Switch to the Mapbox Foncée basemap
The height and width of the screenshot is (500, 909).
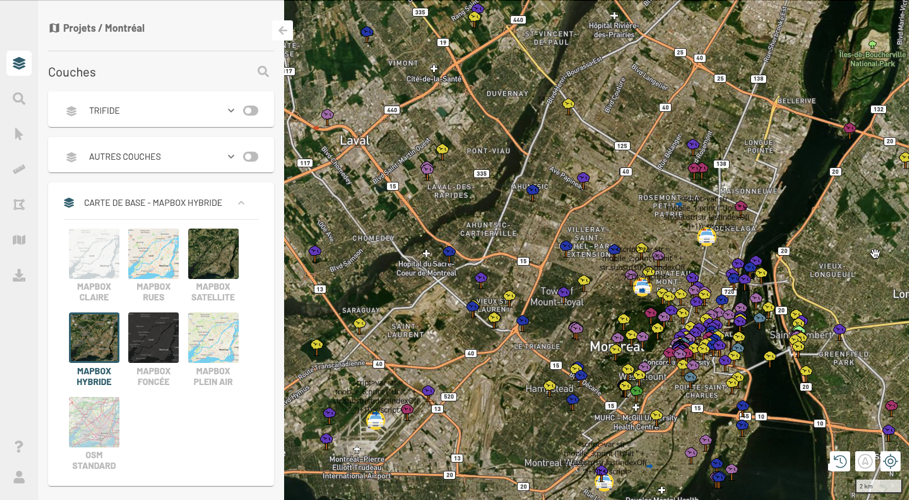(153, 338)
